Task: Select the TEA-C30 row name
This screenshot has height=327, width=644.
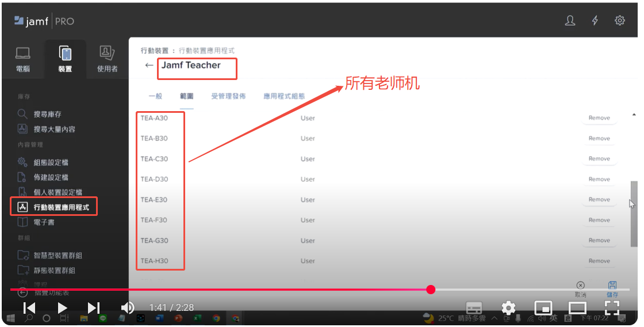Action: click(x=154, y=159)
